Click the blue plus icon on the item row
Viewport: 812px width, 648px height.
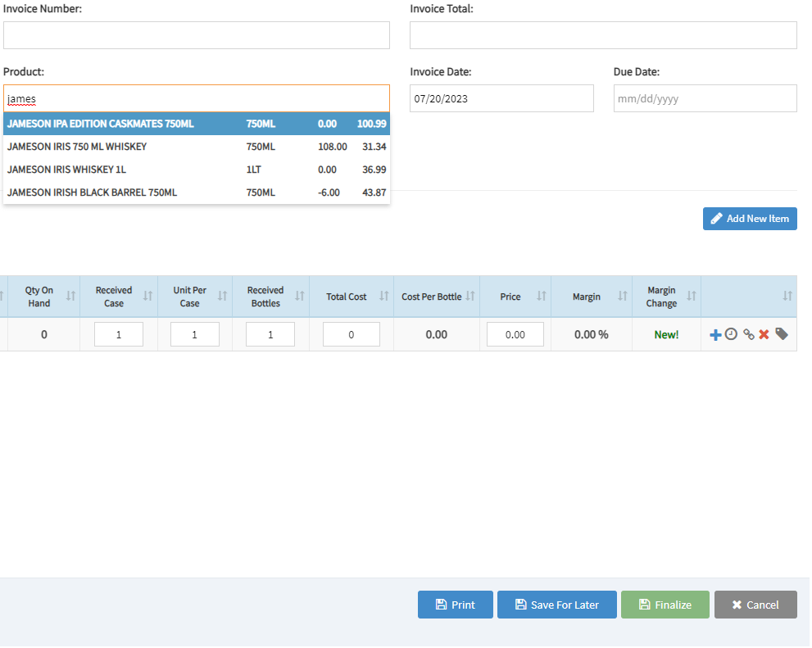[715, 334]
